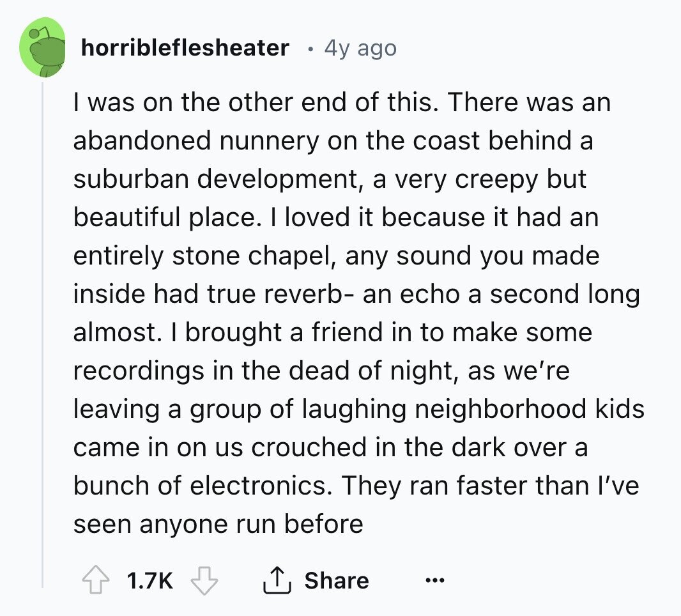Click the share arrow icon
This screenshot has width=681, height=616.
277,580
